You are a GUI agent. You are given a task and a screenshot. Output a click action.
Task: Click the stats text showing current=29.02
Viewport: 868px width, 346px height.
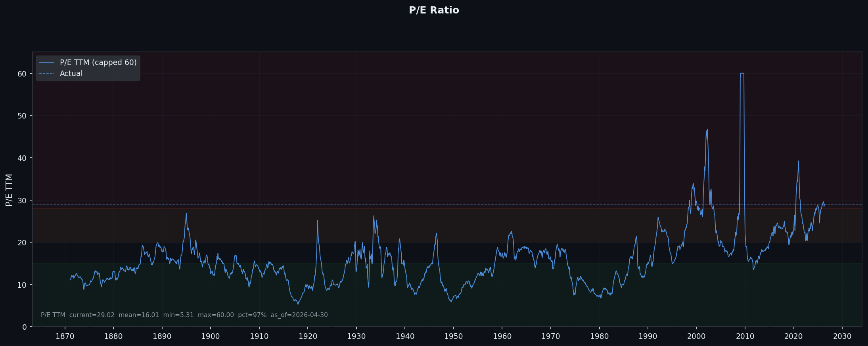(92, 315)
